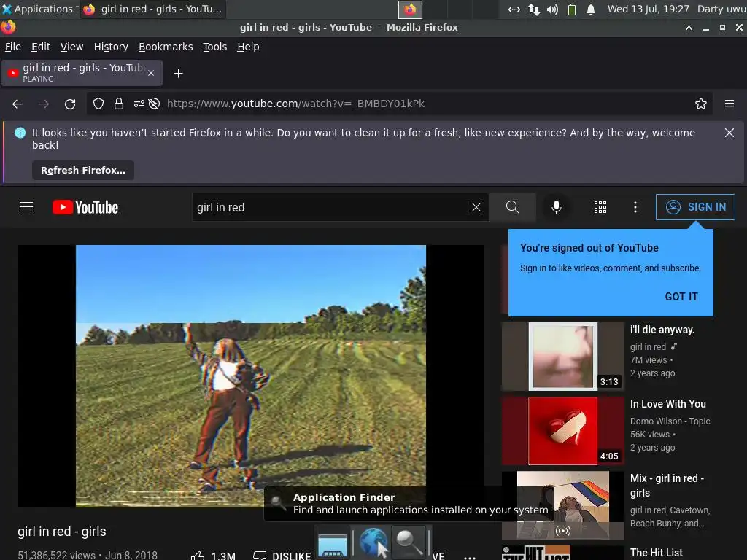Screen dimensions: 747x560
Task: Open the site permissions icon in address bar
Action: pyautogui.click(x=139, y=104)
